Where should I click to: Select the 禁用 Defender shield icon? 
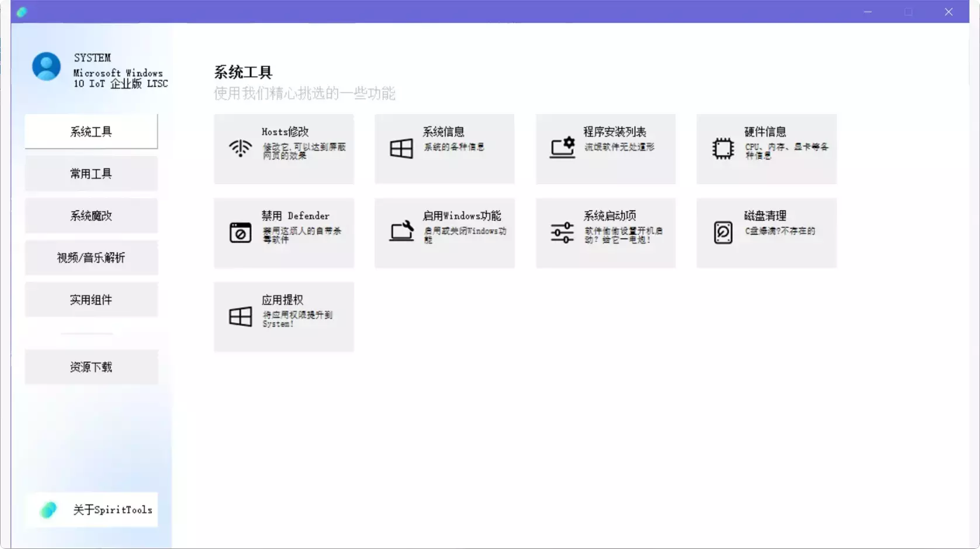click(x=240, y=232)
